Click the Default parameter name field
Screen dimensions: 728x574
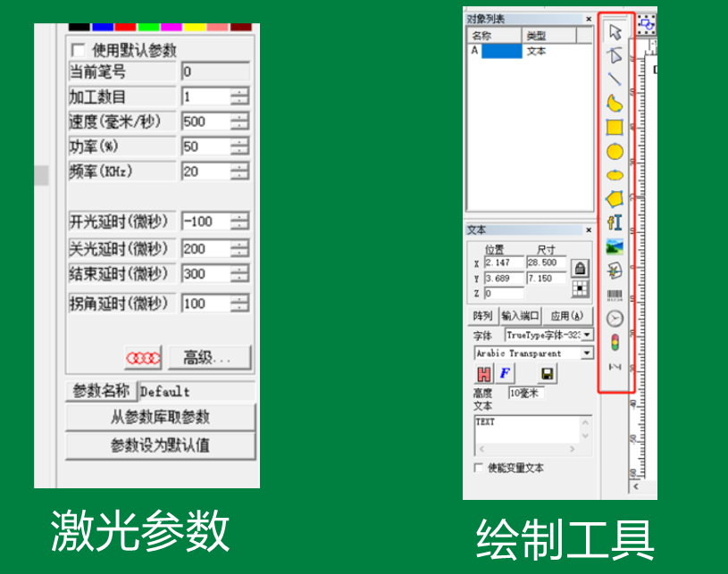197,391
